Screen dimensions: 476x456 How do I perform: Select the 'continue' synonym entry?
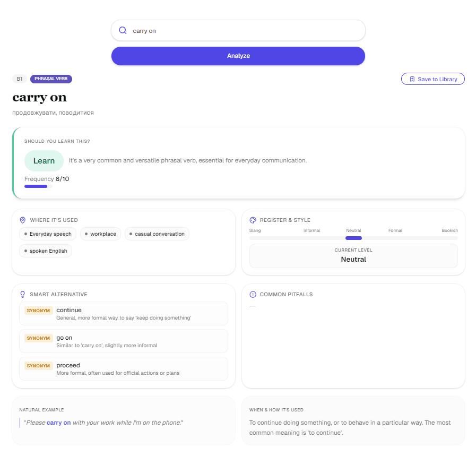coord(123,313)
